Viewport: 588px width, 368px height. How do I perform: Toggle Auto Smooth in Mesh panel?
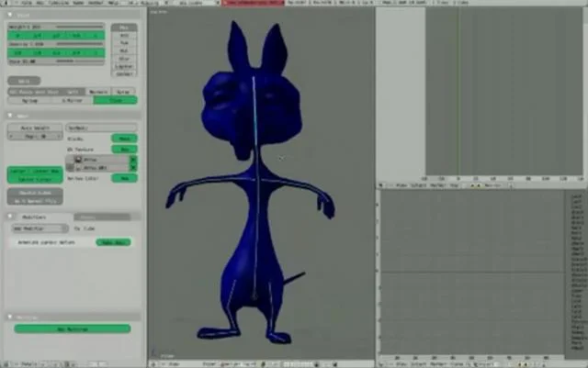pyautogui.click(x=35, y=128)
